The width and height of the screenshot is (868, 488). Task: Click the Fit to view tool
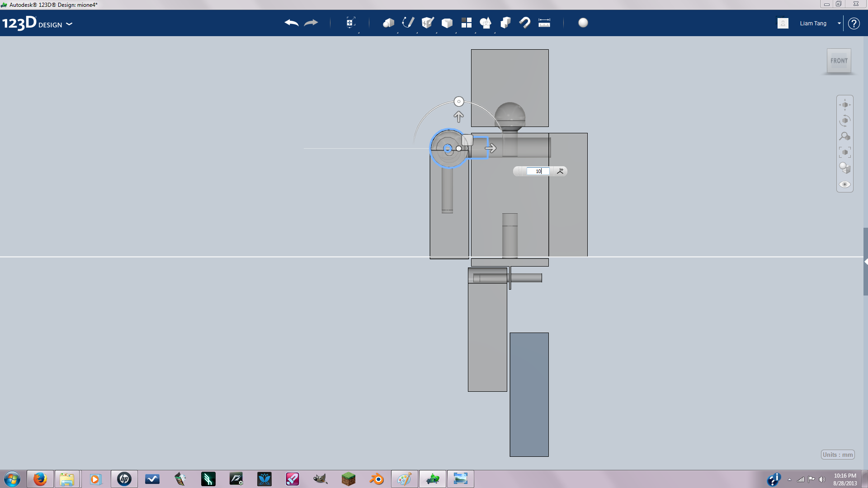[845, 152]
